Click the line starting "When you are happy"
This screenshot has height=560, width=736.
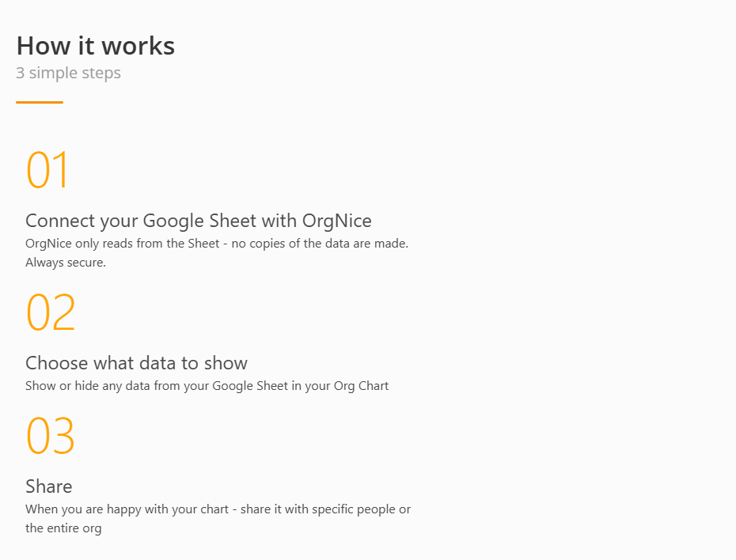click(218, 509)
